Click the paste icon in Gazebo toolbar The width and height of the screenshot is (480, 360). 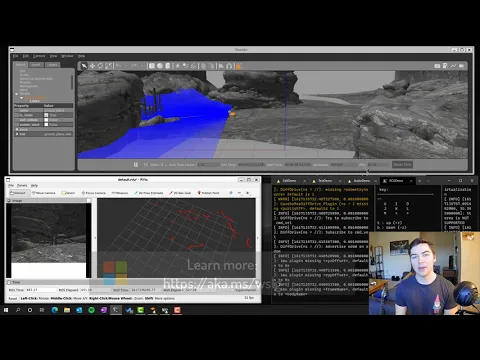(211, 66)
